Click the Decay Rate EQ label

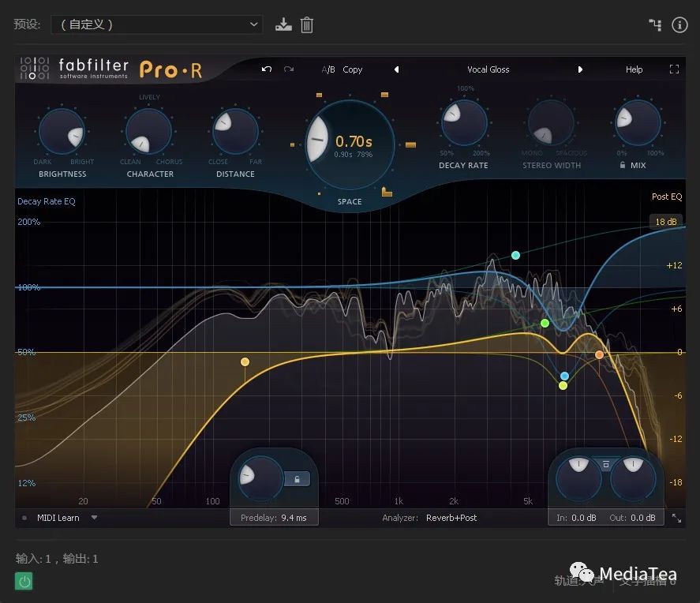point(47,201)
